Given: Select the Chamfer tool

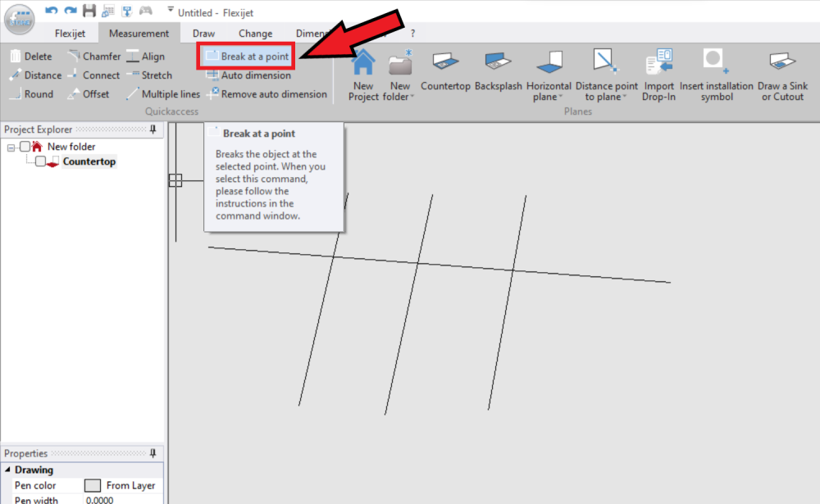Looking at the screenshot, I should (94, 56).
